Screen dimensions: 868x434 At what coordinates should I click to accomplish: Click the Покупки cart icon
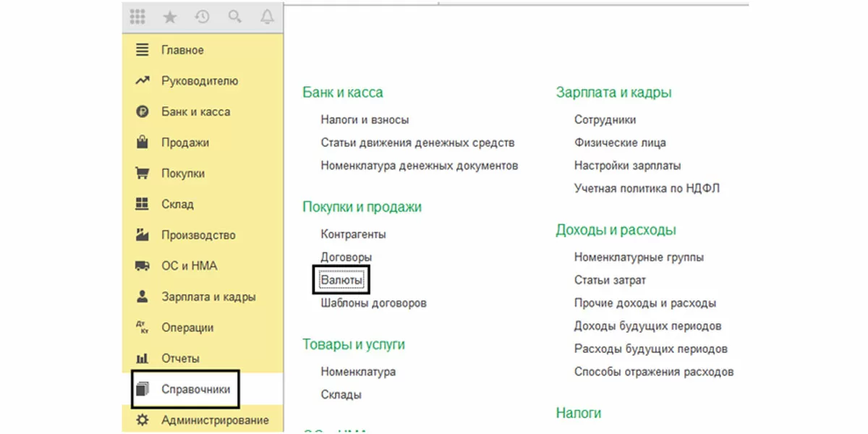click(x=142, y=174)
